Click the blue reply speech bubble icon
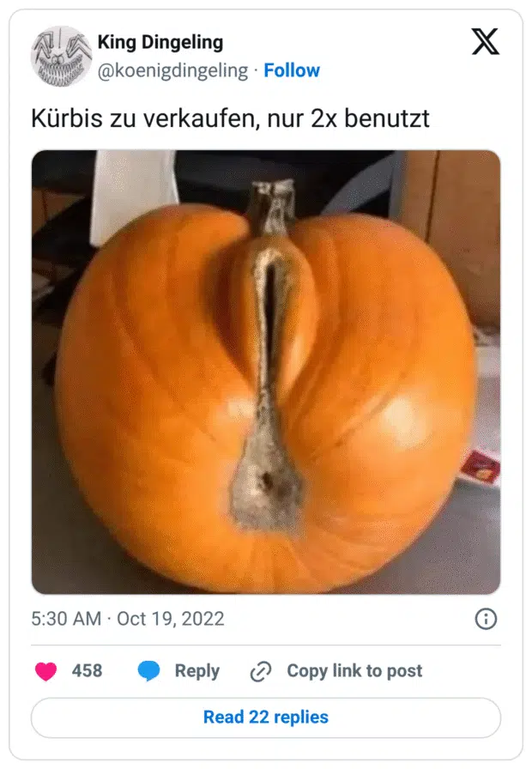The height and width of the screenshot is (769, 532). [x=148, y=671]
